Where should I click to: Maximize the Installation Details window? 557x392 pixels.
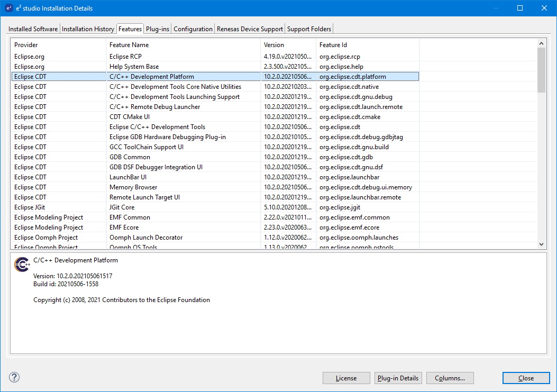(519, 8)
